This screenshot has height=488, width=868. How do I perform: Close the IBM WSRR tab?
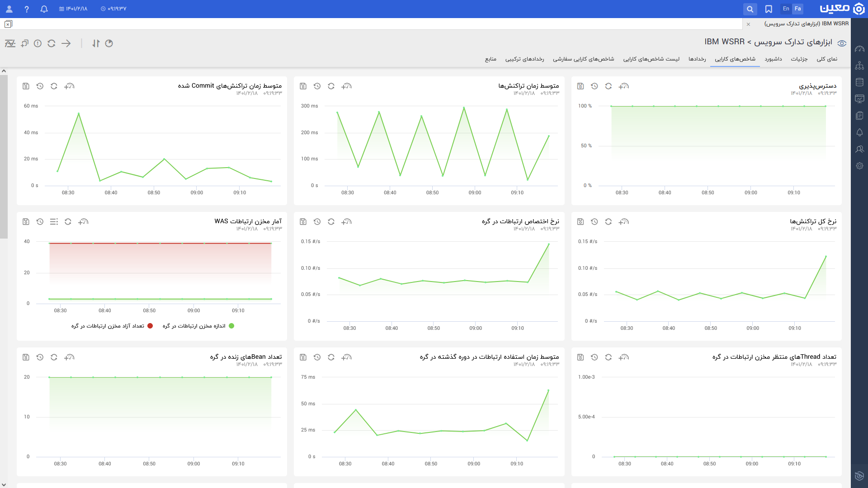click(x=749, y=24)
